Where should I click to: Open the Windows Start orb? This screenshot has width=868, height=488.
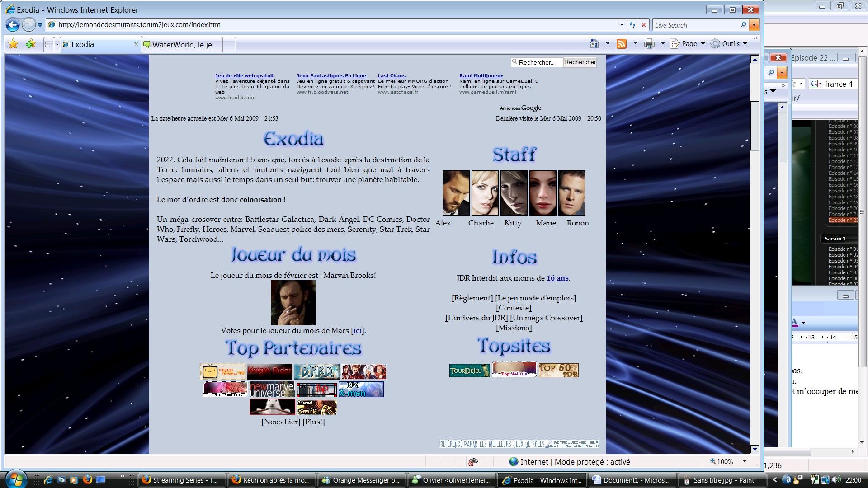(x=16, y=479)
